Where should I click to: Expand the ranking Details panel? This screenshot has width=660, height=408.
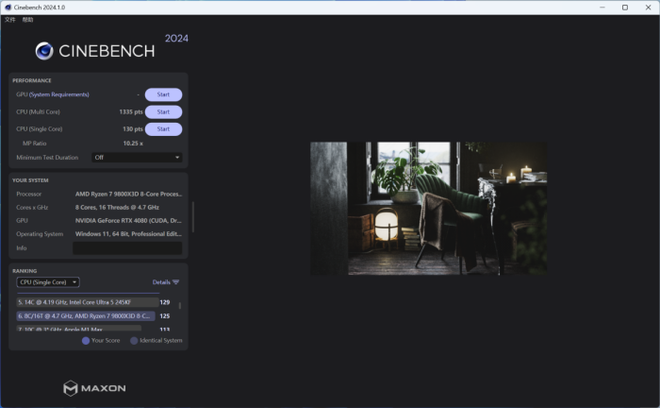(161, 282)
